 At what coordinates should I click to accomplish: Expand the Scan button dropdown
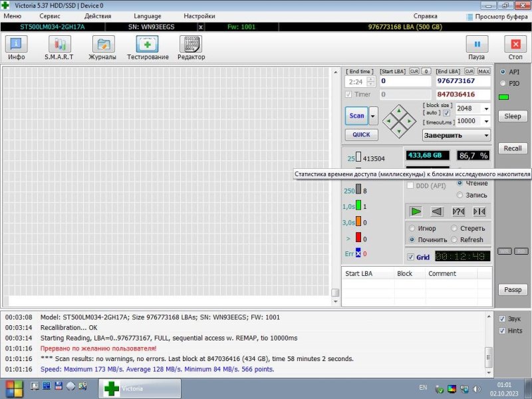click(372, 116)
